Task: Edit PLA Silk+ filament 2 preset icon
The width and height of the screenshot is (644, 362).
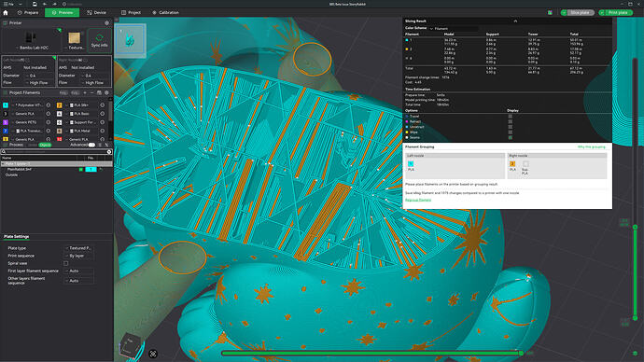Action: [103, 105]
